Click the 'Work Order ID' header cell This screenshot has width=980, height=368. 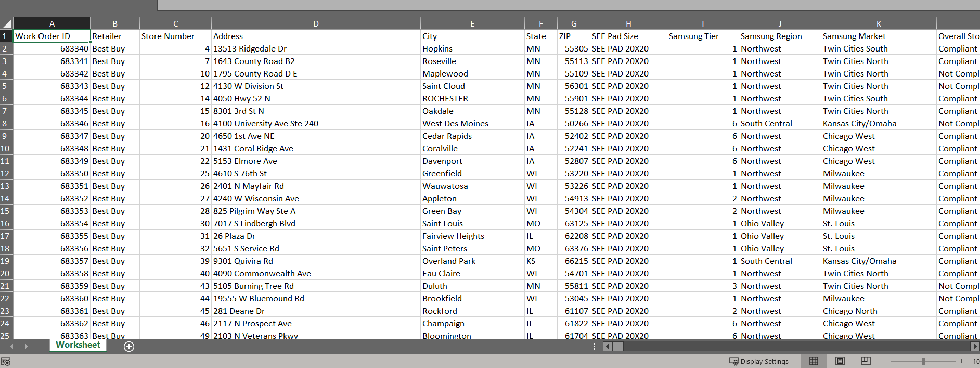pyautogui.click(x=51, y=36)
